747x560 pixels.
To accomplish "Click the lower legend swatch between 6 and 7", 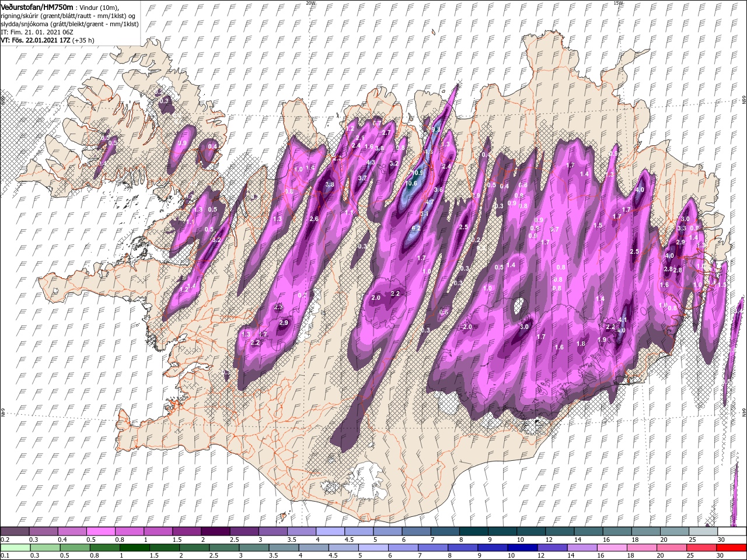I will pos(403,548).
